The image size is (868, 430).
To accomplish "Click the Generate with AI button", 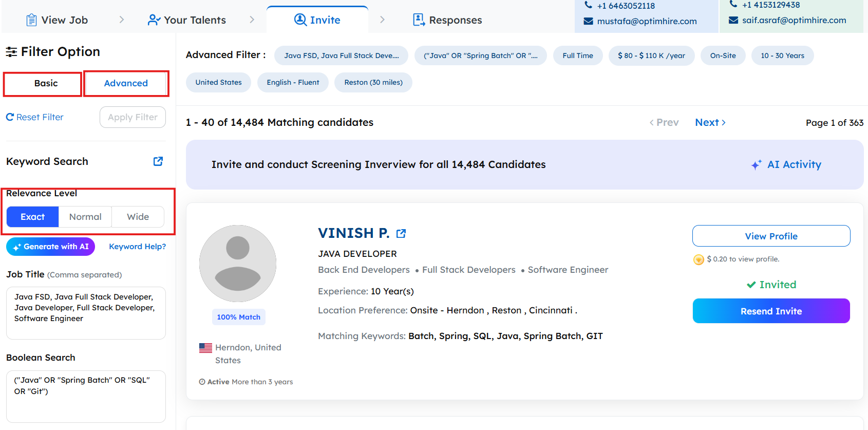I will click(51, 247).
